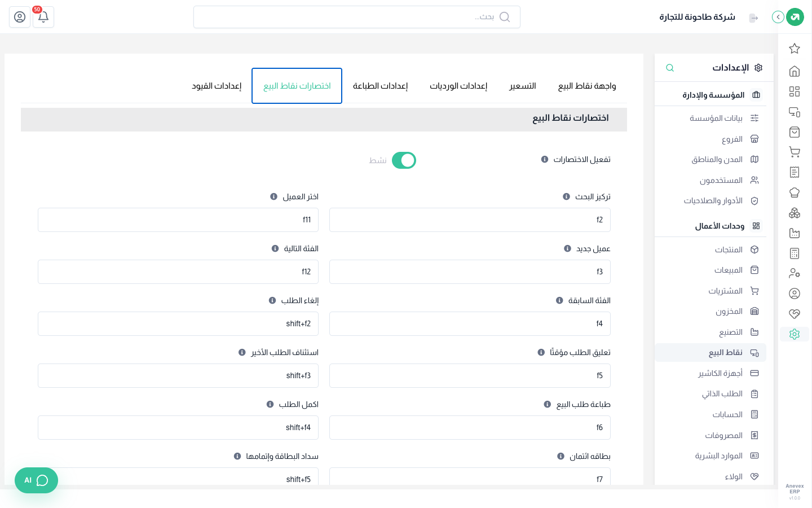Image resolution: width=812 pixels, height=508 pixels.
Task: Open the AI chat button
Action: [36, 480]
